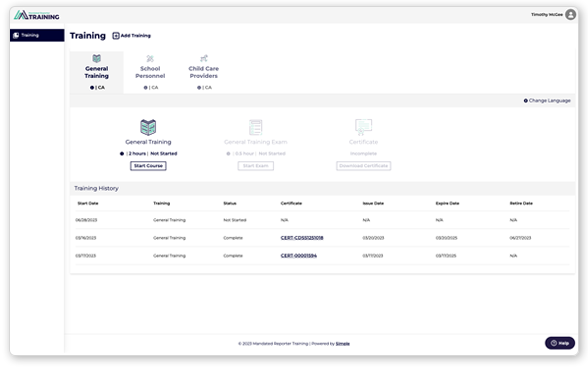Click the Certificate award icon
Screen dimensions: 588x368
363,127
